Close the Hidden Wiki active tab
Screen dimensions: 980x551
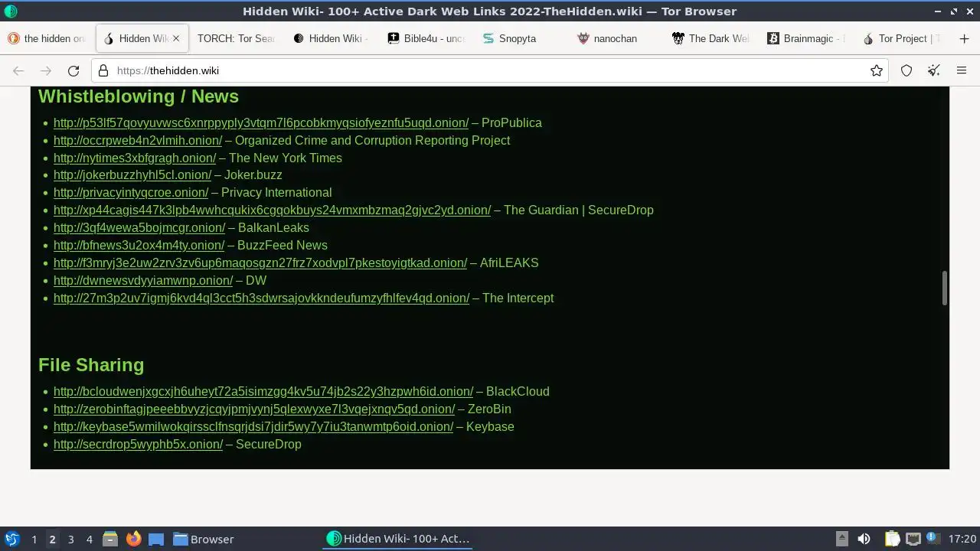point(176,38)
